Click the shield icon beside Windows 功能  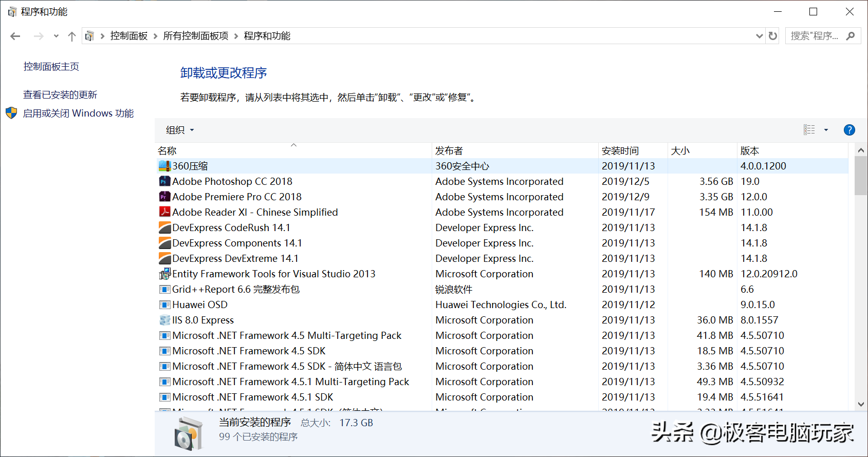pyautogui.click(x=11, y=113)
